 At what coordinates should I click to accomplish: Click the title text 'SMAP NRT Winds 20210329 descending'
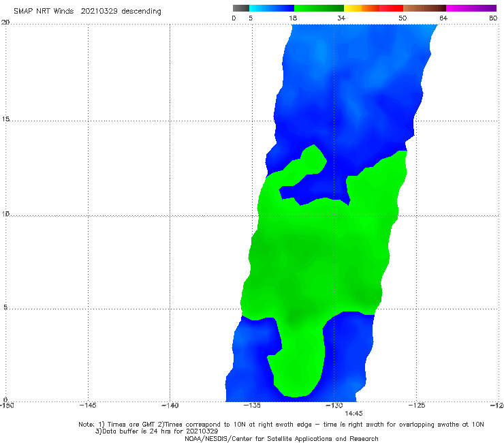tap(87, 12)
